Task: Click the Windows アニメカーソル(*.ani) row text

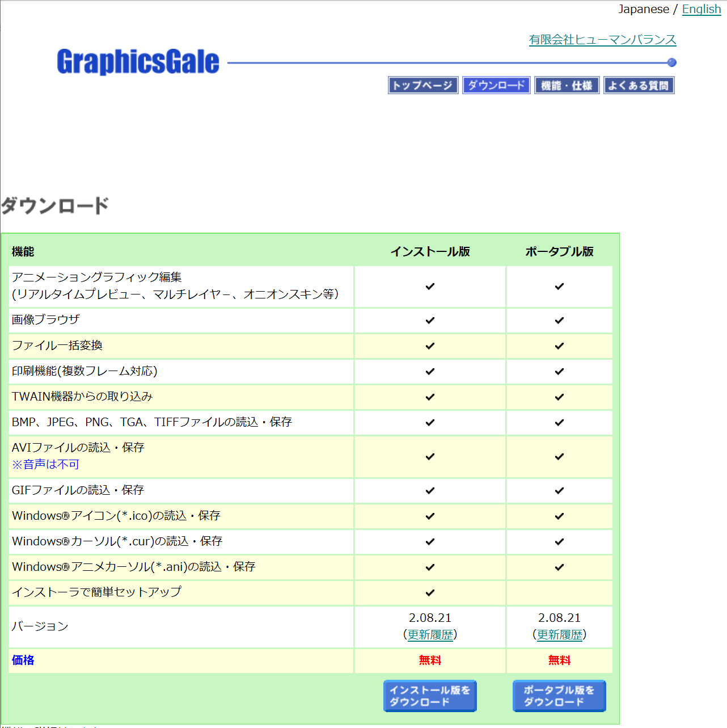Action: 134,566
